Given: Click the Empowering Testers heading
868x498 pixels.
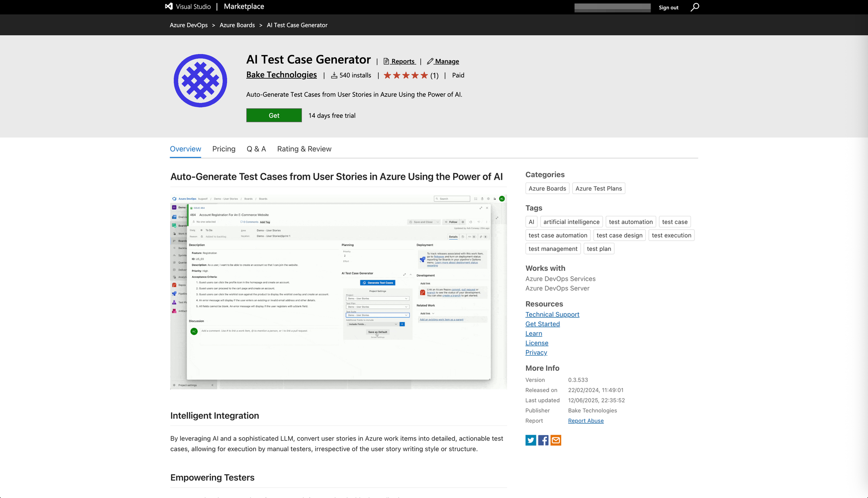Looking at the screenshot, I should click(x=212, y=478).
